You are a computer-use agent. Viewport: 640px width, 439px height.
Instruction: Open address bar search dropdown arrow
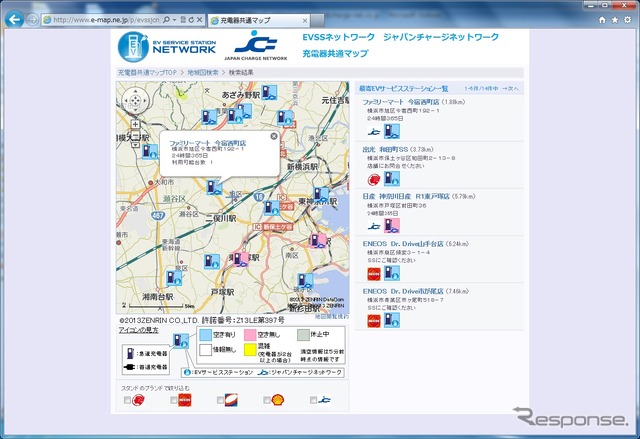(175, 20)
